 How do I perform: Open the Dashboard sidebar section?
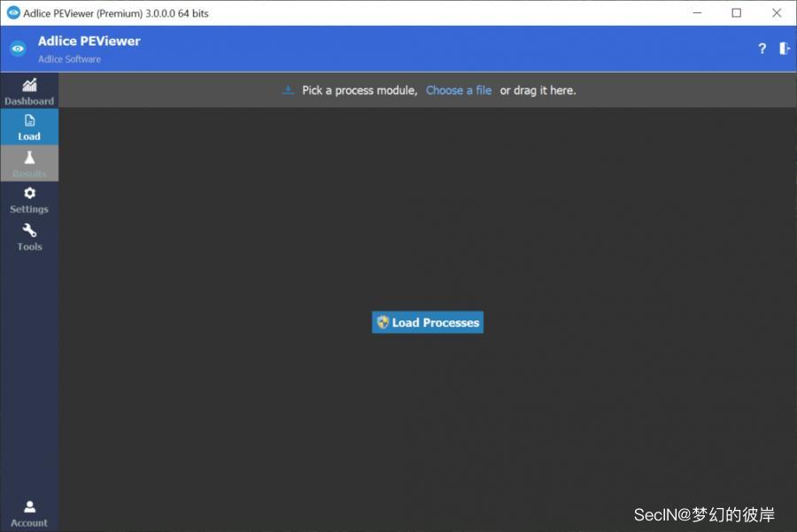click(x=29, y=91)
